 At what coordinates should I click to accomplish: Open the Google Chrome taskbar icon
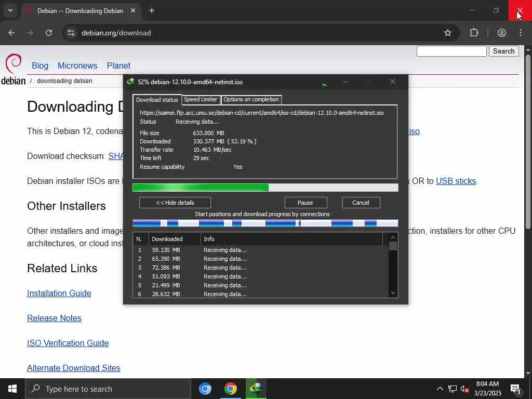[x=230, y=389]
